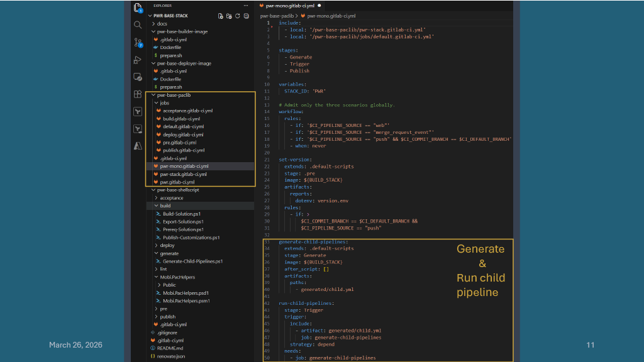Open the Source Control view icon
Viewport: 644px width, 362px height.
[x=138, y=43]
